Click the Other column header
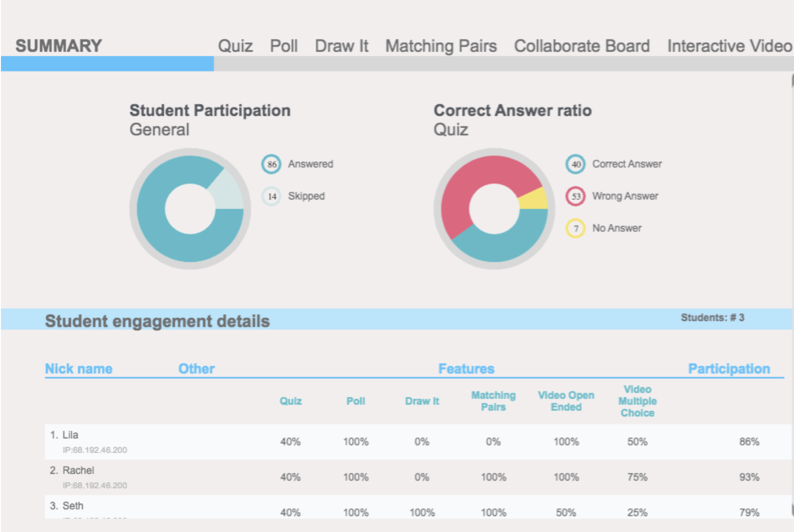794x532 pixels. (196, 369)
